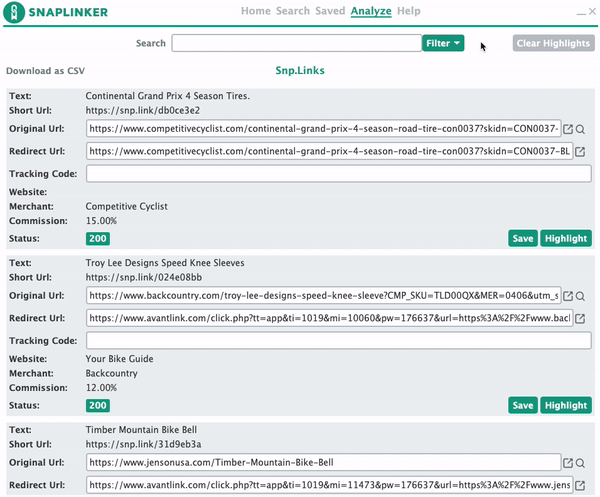Highlight the Continental Grand Prix link entry

click(566, 238)
